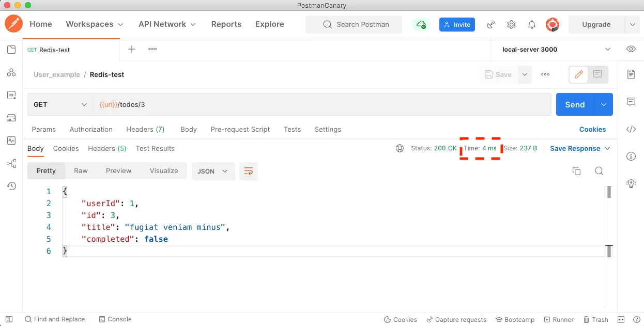Viewport: 644px width, 326px height.
Task: Open the response Headers (5) tab
Action: coord(107,148)
